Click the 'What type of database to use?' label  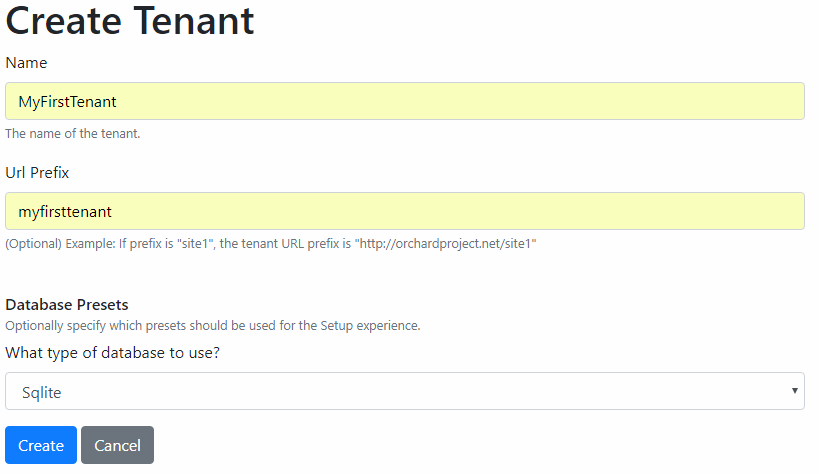tap(112, 353)
